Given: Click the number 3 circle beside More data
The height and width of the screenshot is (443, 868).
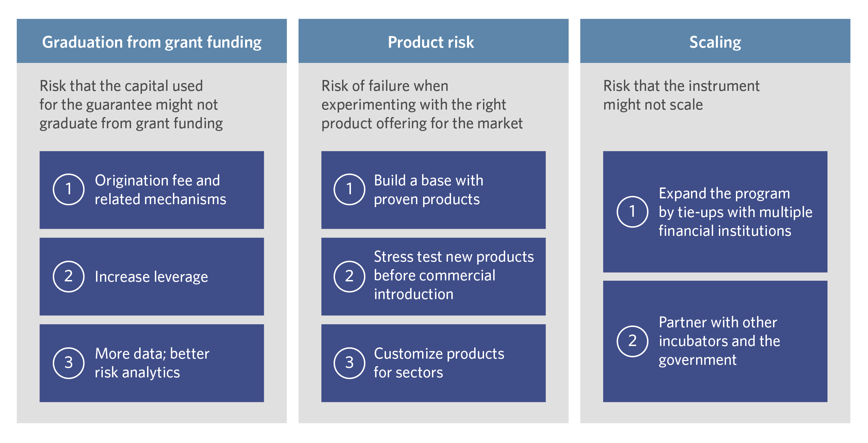Looking at the screenshot, I should (68, 363).
